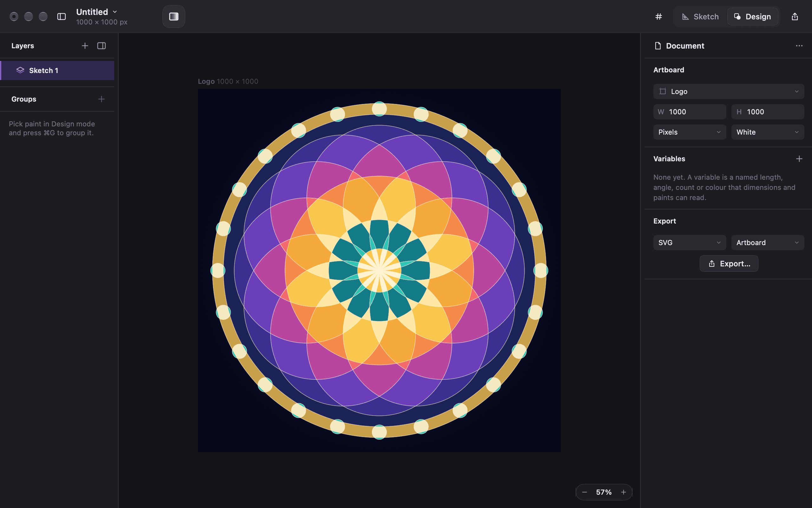
Task: Open the Document panel more options
Action: [x=799, y=46]
